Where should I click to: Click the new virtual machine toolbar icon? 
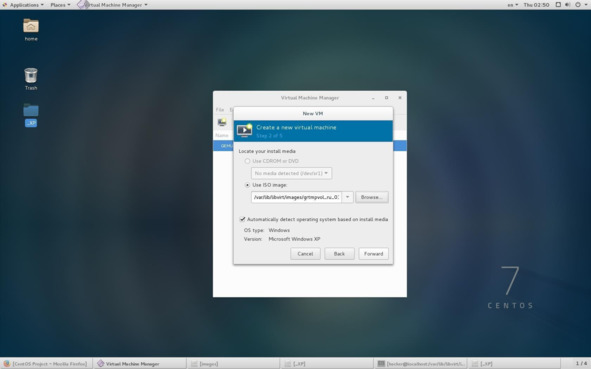(x=222, y=122)
